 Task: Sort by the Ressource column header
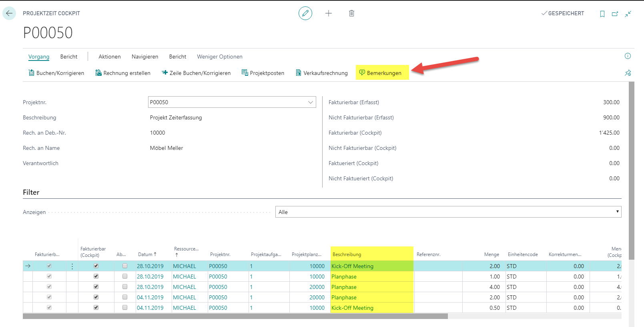click(187, 252)
